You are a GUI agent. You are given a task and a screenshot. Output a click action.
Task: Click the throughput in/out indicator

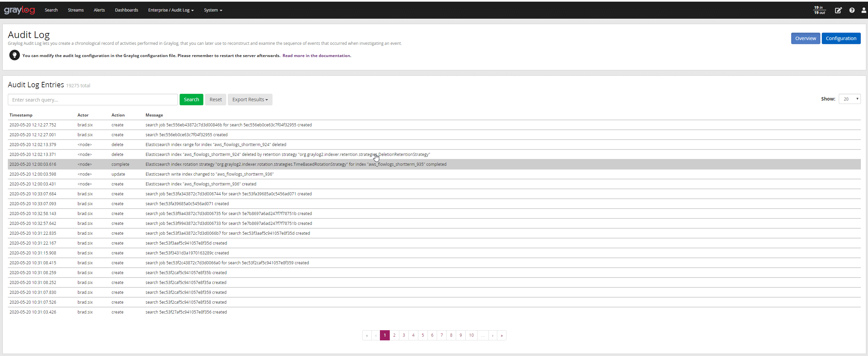[x=819, y=10]
